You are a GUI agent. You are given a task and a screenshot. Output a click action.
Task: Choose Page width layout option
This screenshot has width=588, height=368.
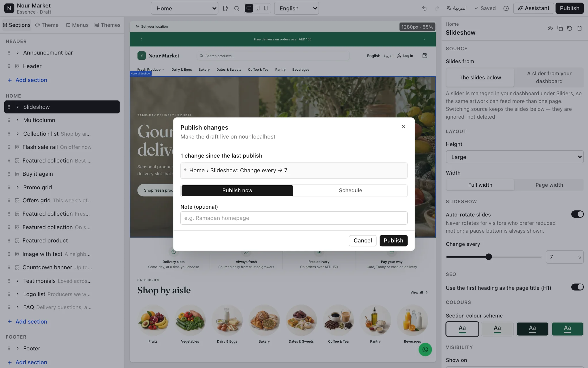pyautogui.click(x=549, y=185)
